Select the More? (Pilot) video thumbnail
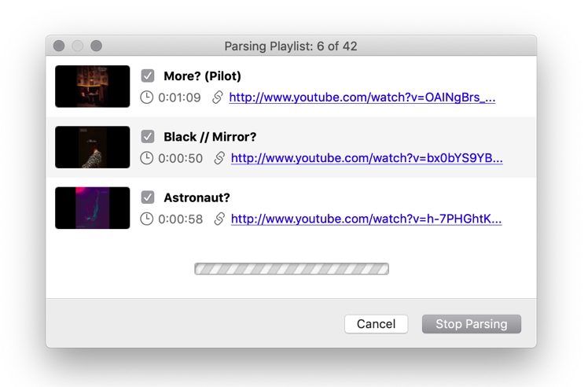The width and height of the screenshot is (588, 387). pyautogui.click(x=93, y=87)
